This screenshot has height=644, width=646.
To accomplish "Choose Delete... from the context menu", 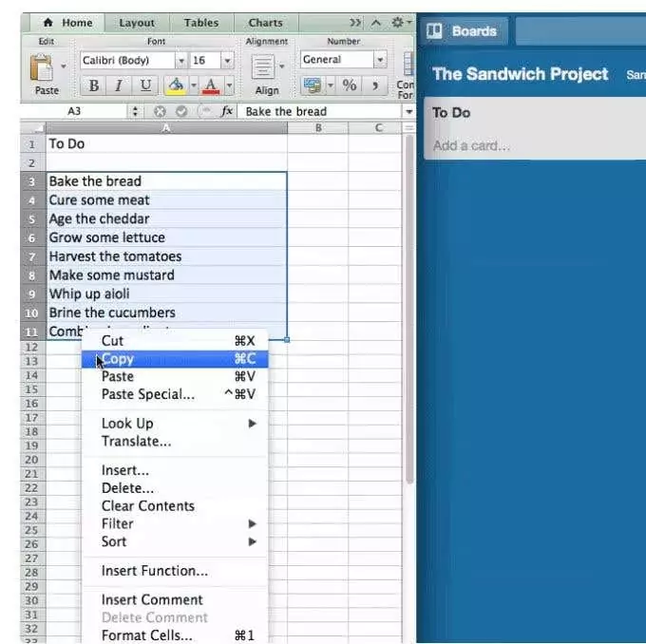I will point(175,488).
